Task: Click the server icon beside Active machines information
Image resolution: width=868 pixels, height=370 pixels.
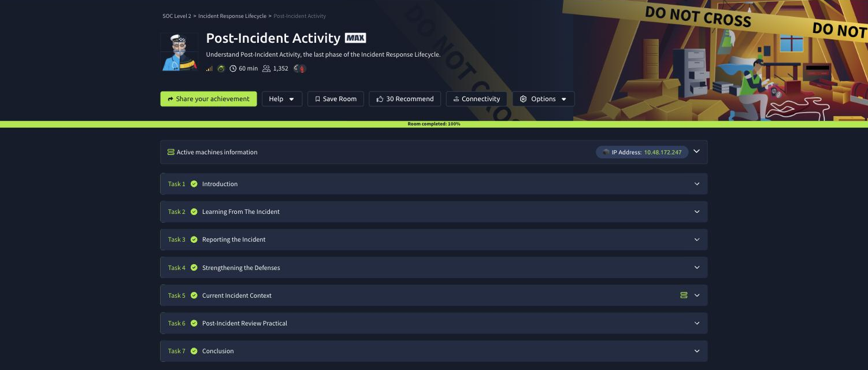Action: (171, 152)
